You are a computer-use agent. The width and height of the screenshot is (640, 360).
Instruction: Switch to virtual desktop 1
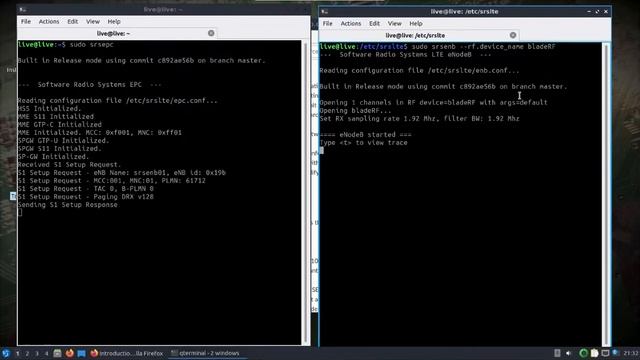pos(18,353)
